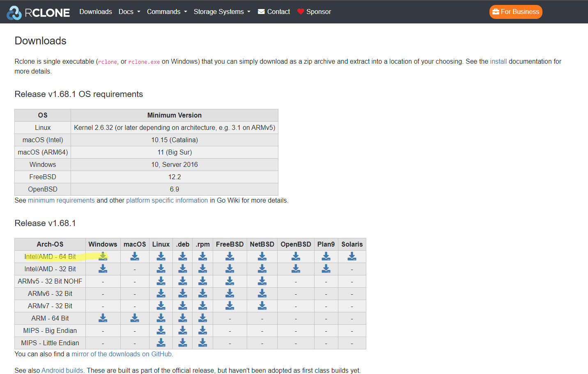This screenshot has height=374, width=588.
Task: Expand the Commands dropdown menu
Action: tap(167, 12)
